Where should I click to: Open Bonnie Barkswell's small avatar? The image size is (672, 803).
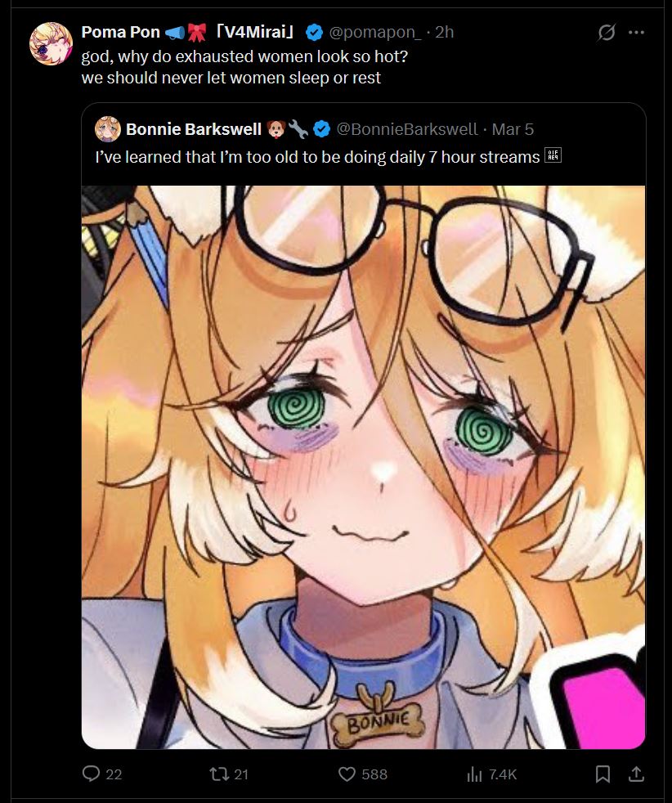[x=107, y=129]
